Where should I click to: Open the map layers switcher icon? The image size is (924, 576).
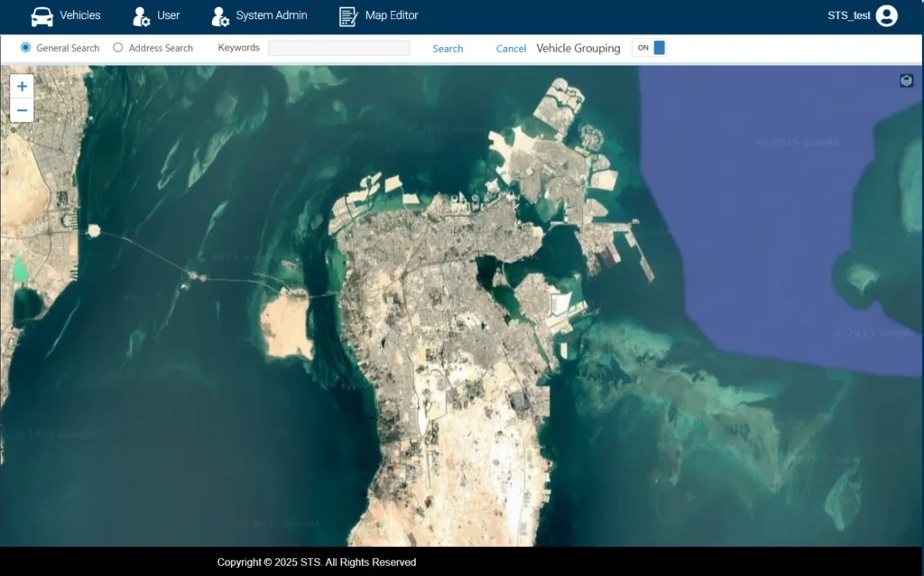907,81
